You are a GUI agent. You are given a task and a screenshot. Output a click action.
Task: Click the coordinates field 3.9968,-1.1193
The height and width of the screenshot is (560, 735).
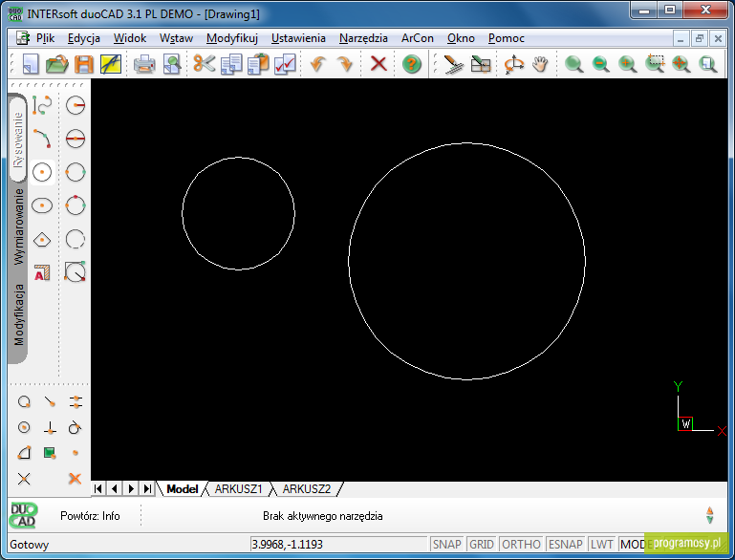coord(338,544)
